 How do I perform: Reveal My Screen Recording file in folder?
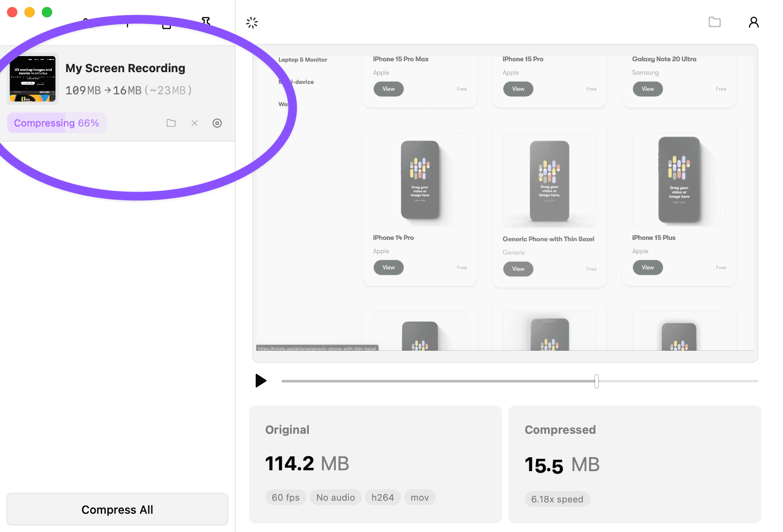click(x=171, y=123)
